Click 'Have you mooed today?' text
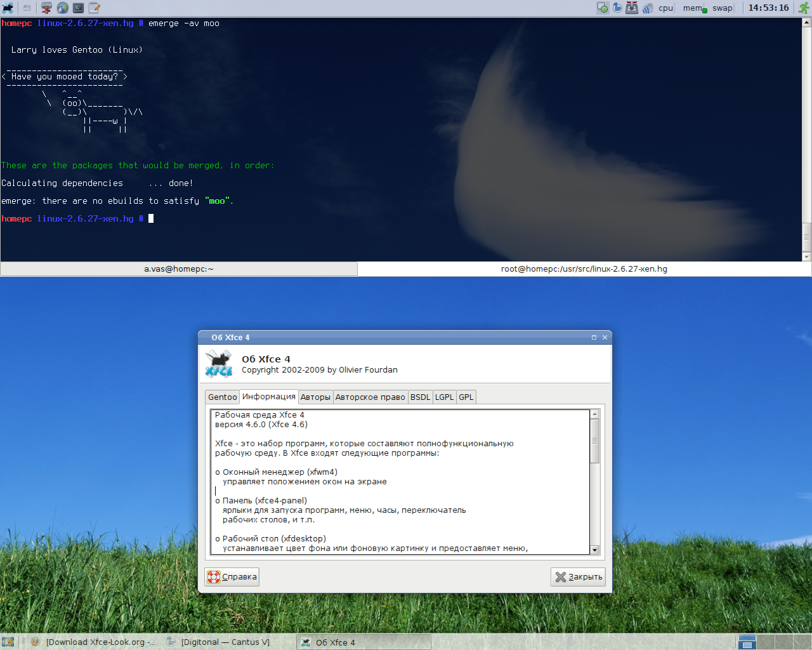The height and width of the screenshot is (650, 812). [x=65, y=77]
